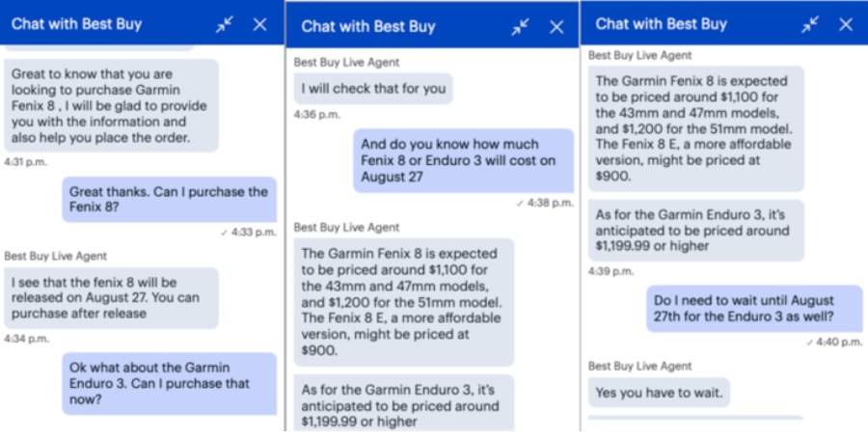Screen dimensions: 868x442
Task: Select the "Ok what about the Garmin Enduro 3" message
Action: [169, 383]
